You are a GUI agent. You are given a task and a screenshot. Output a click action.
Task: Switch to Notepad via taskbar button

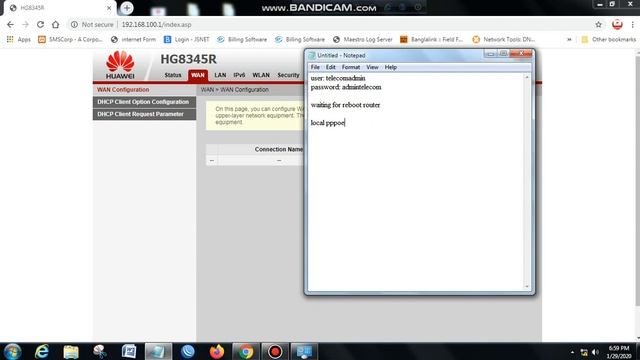[158, 351]
